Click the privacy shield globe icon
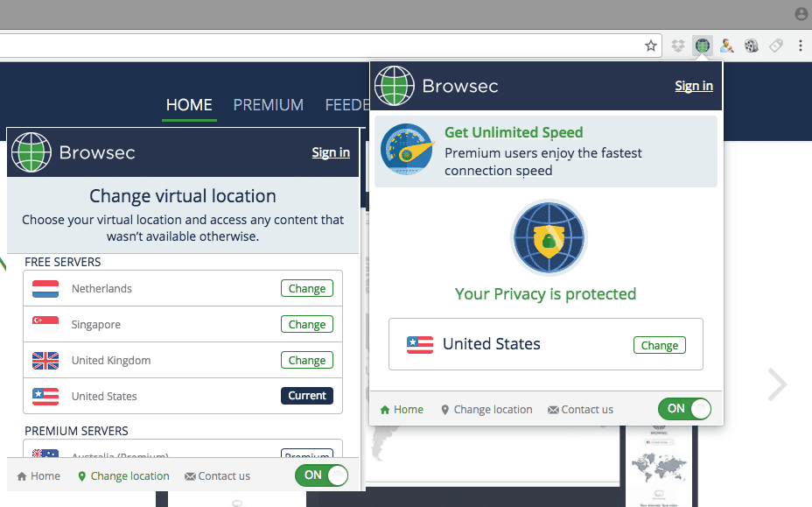Screen dimensions: 812x507 pos(549,238)
